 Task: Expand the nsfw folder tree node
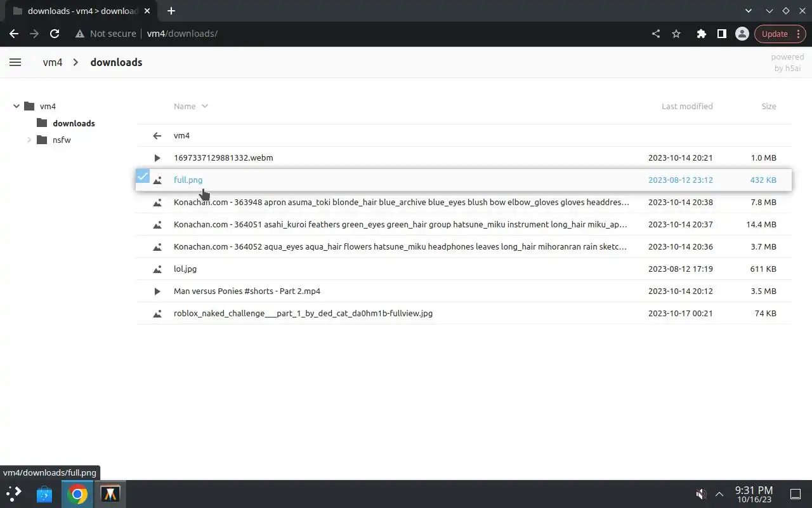pos(29,140)
